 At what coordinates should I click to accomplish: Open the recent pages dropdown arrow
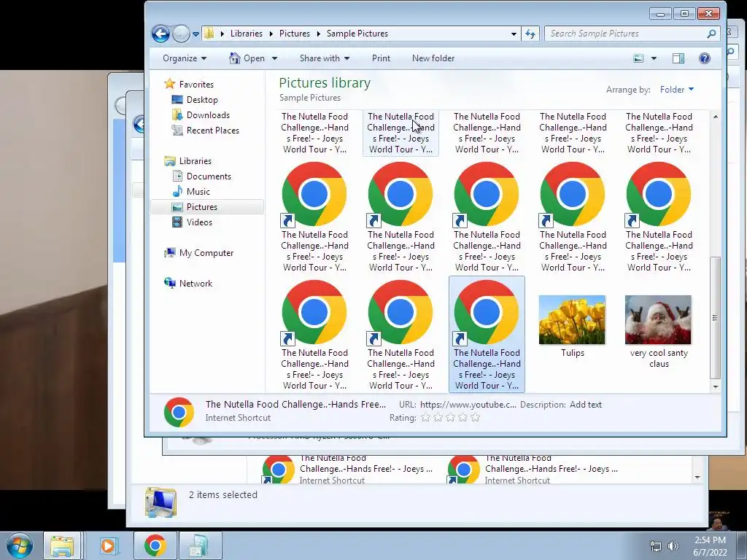(196, 34)
